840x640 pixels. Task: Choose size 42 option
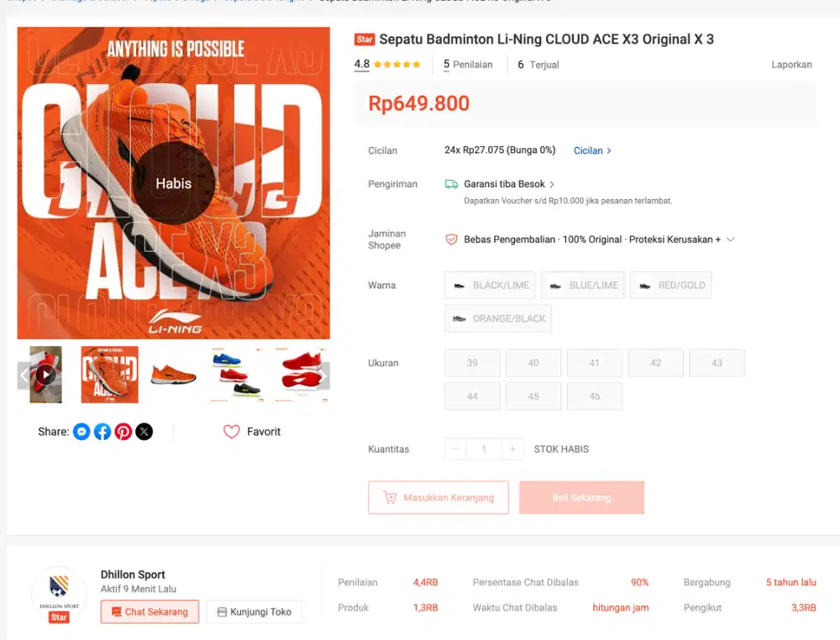pos(656,363)
